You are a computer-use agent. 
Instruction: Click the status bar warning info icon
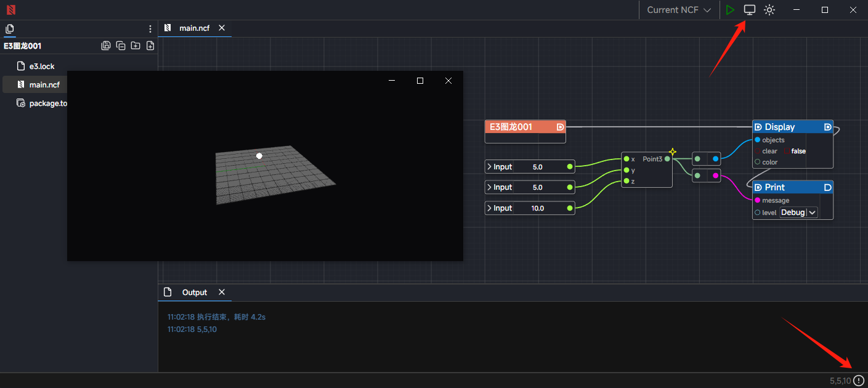tap(859, 381)
